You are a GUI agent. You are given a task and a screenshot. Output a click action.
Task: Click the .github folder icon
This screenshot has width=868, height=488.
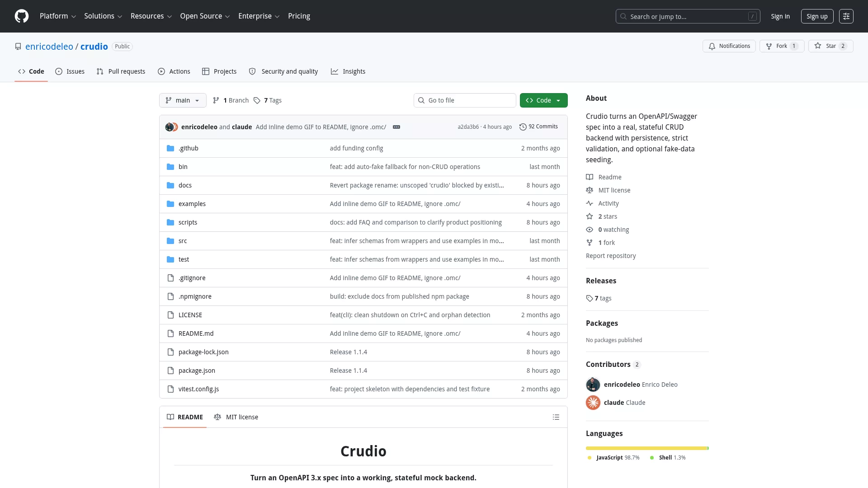pos(170,148)
